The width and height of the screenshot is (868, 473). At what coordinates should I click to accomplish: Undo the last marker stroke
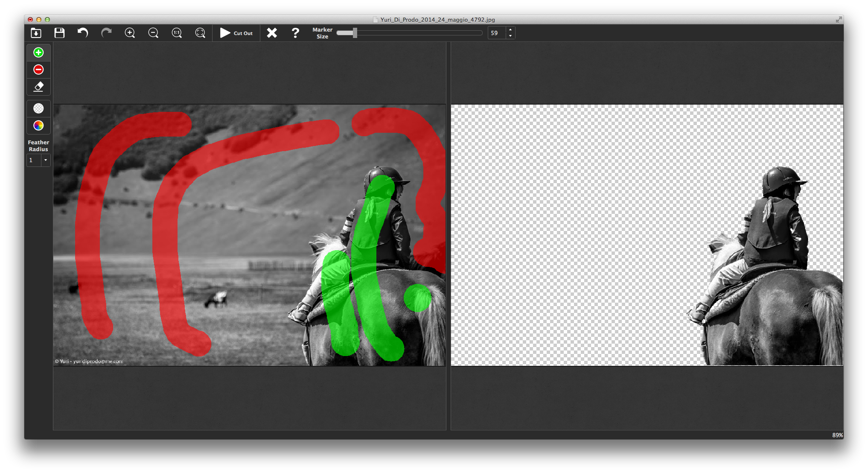(83, 33)
